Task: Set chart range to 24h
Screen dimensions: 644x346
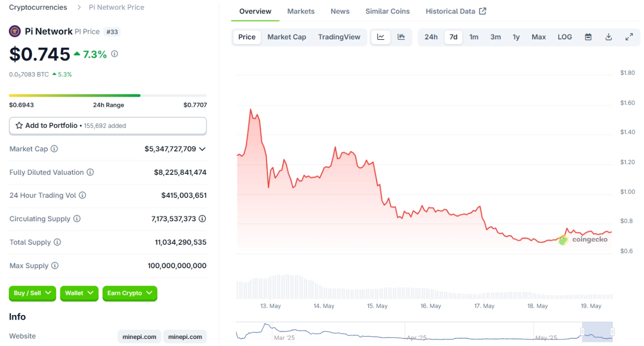Action: point(431,37)
